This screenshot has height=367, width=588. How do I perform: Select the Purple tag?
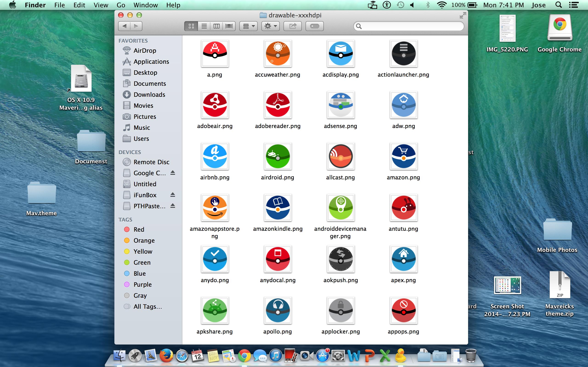point(142,284)
